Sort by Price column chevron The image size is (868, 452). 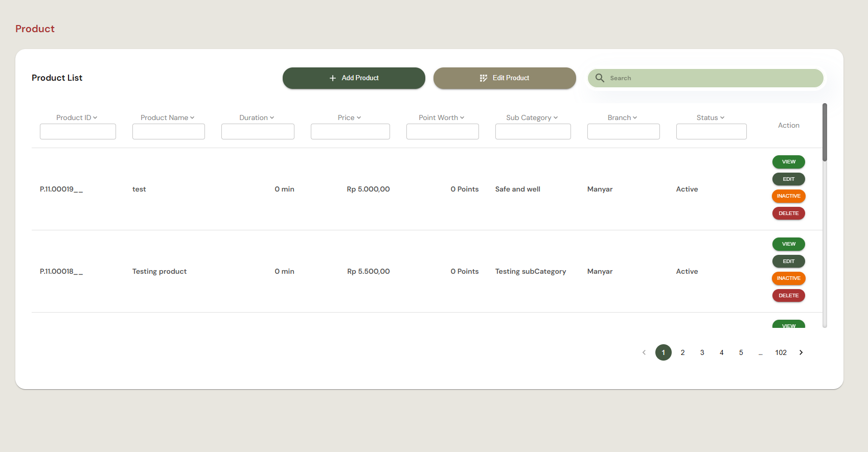click(x=359, y=117)
